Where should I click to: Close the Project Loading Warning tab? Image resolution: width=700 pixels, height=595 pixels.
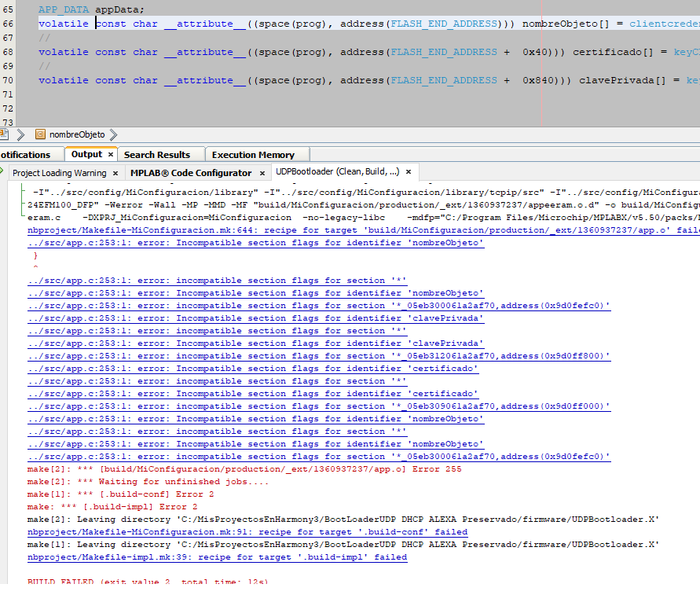115,173
